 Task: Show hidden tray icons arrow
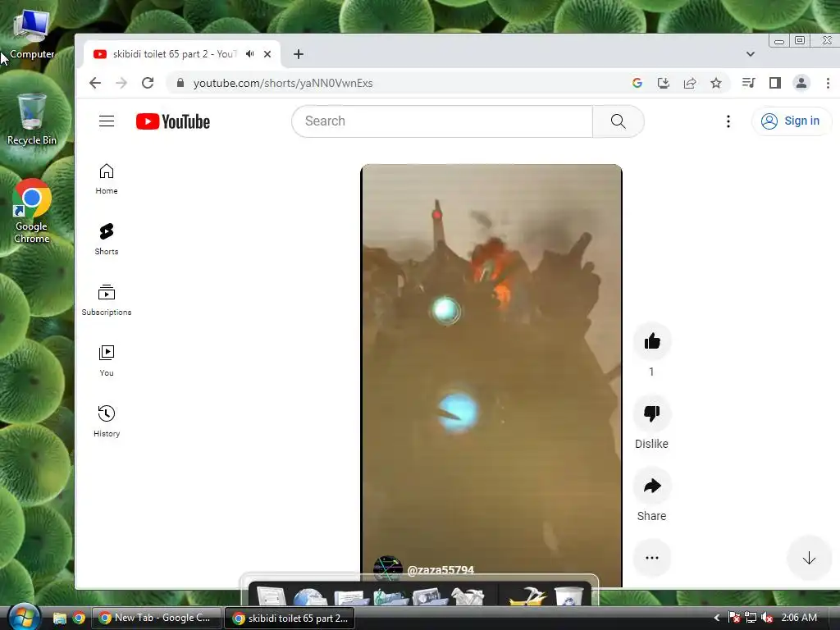click(x=716, y=618)
